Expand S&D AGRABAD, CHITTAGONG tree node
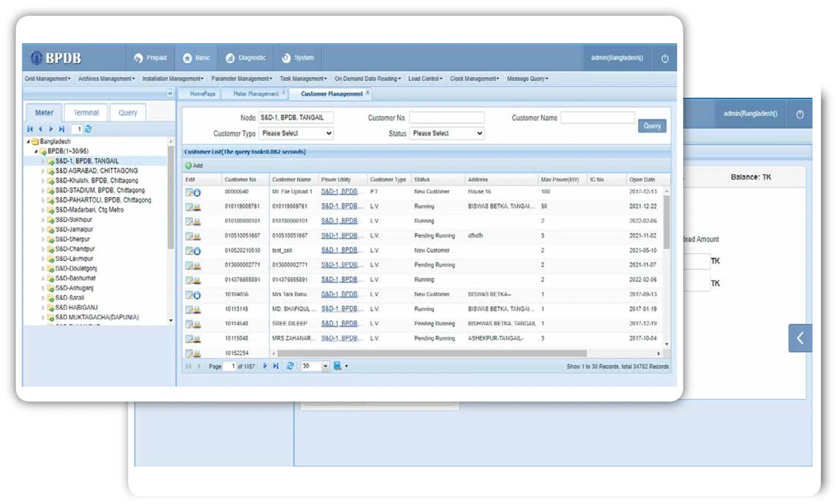This screenshot has height=504, width=838. [43, 171]
